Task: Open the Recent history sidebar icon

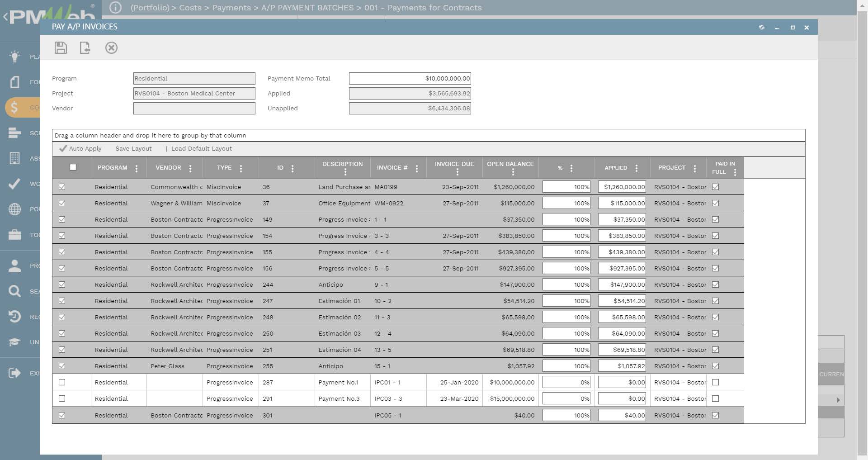Action: 14,317
